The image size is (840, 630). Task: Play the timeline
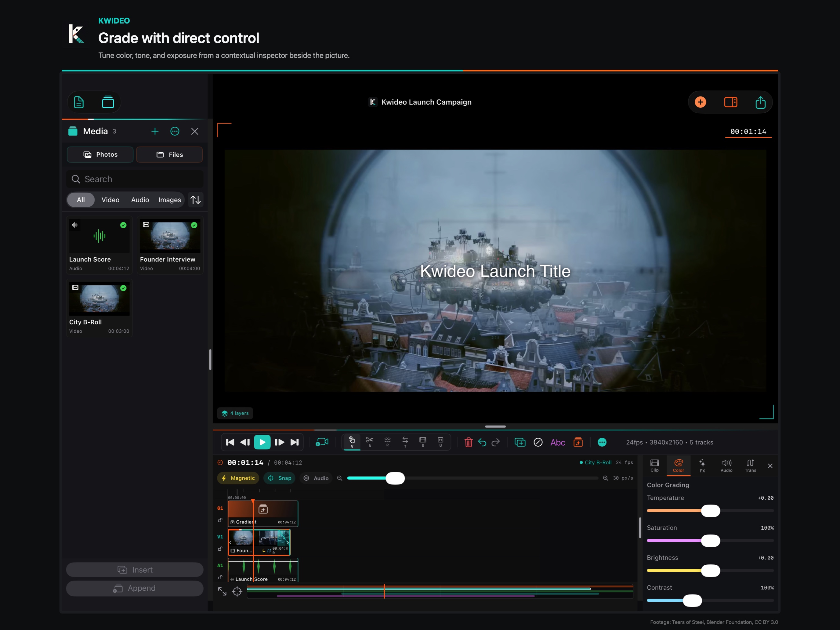(x=262, y=442)
